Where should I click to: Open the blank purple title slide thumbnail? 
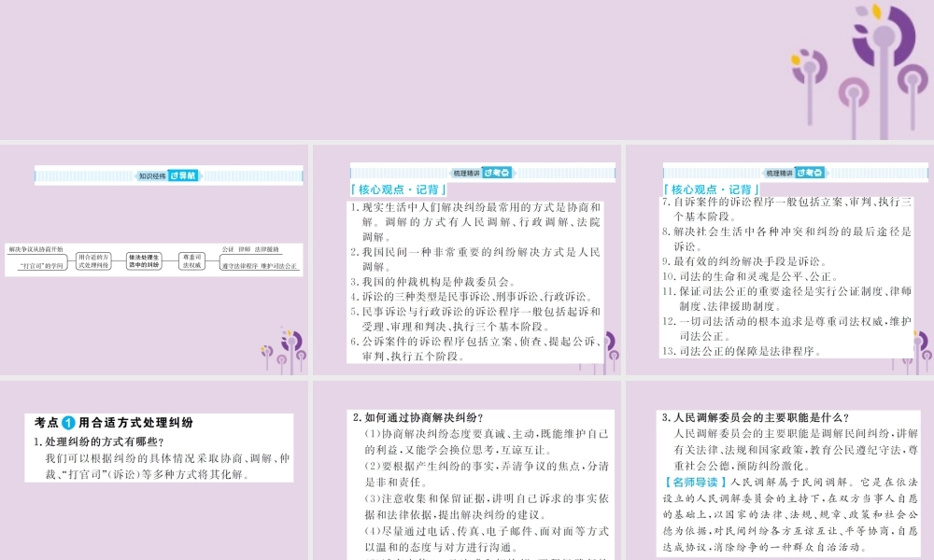point(467,70)
